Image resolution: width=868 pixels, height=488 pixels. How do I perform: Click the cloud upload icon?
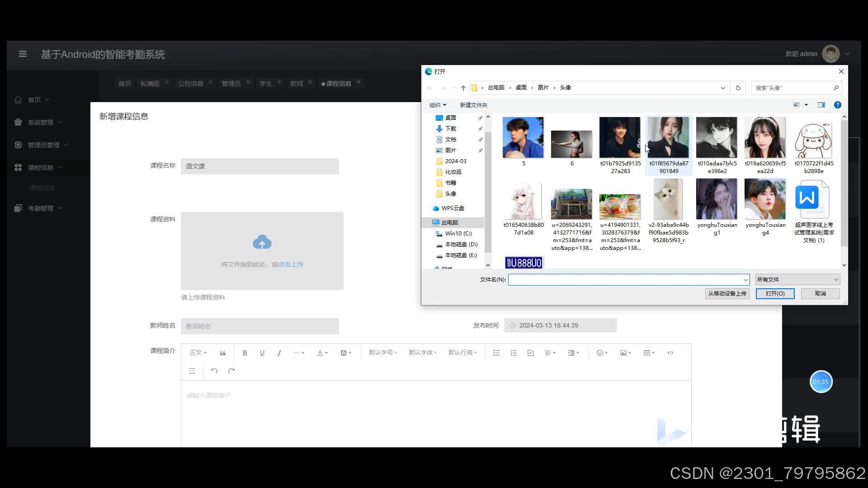tap(262, 243)
